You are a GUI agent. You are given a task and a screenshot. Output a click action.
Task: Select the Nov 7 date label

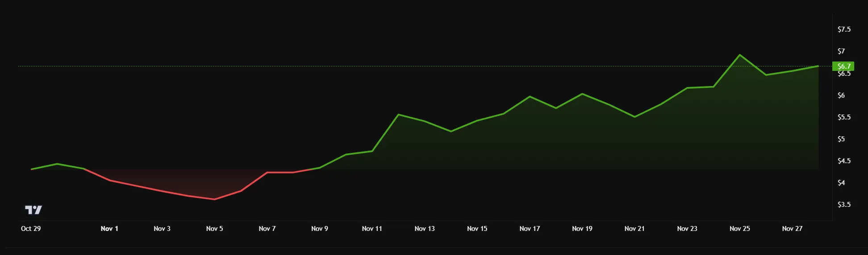point(267,229)
